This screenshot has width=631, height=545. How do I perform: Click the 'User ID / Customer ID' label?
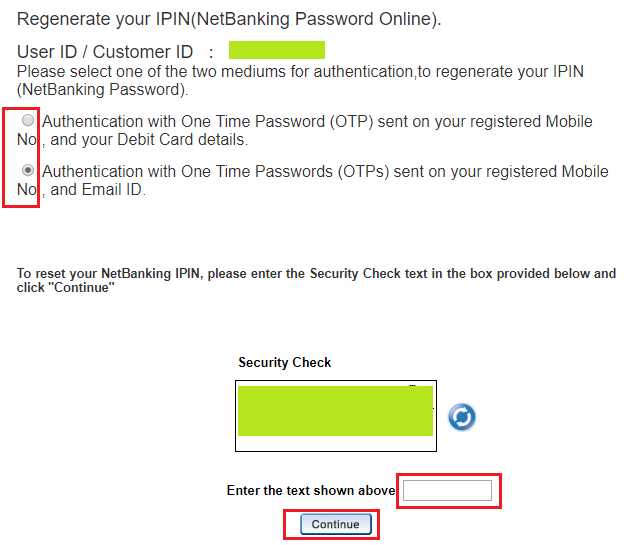pyautogui.click(x=105, y=52)
